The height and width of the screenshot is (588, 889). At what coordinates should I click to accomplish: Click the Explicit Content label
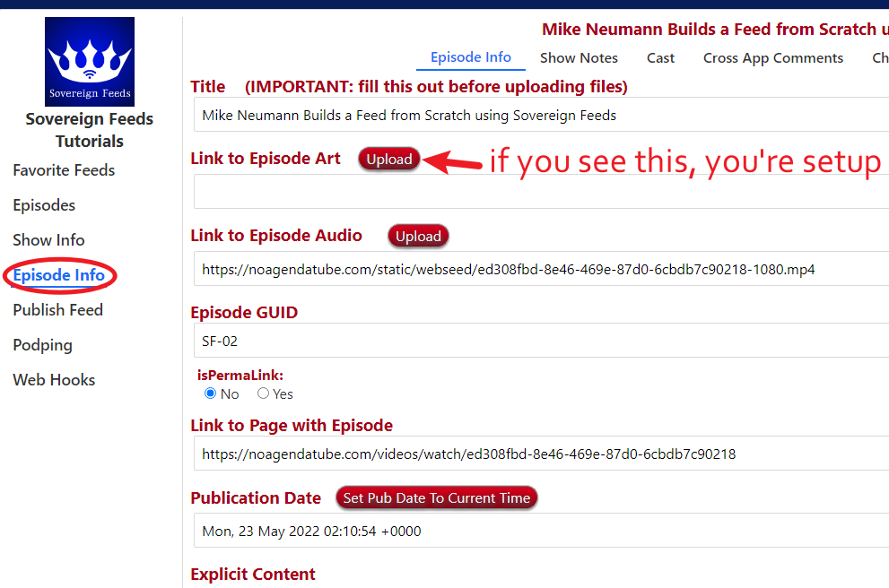click(x=253, y=574)
